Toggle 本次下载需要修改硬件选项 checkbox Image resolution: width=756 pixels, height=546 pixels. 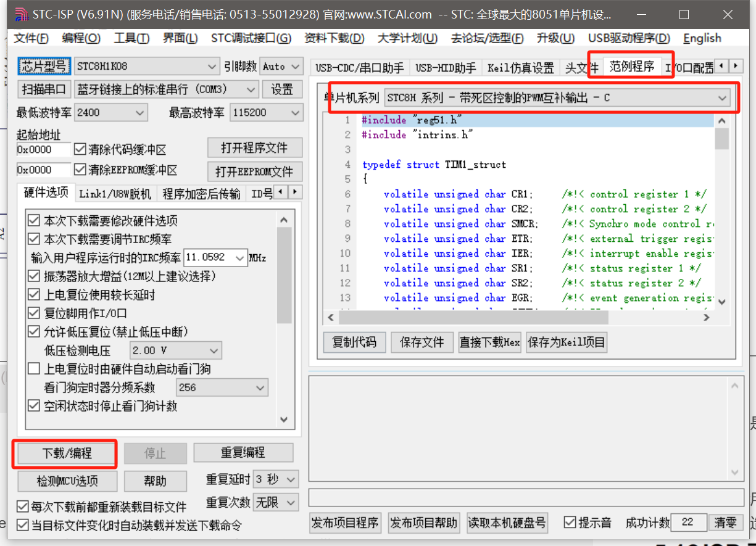(x=33, y=221)
